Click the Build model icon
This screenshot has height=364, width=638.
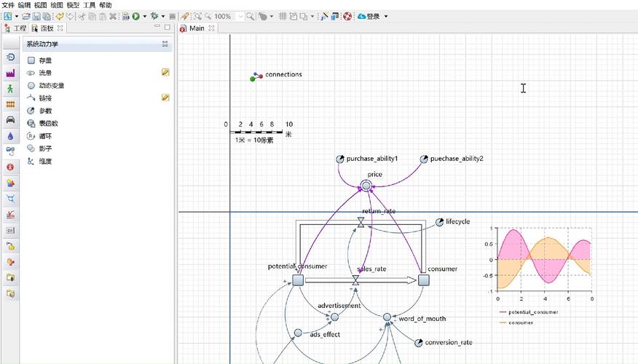(126, 16)
